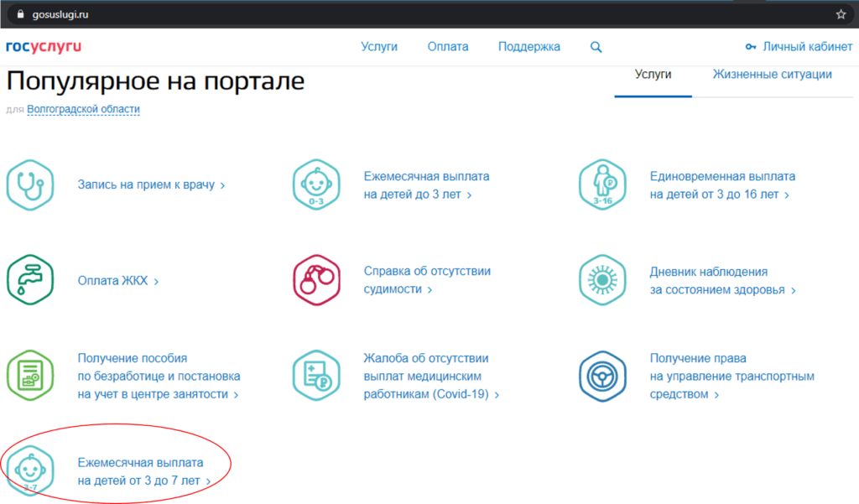Open Справка об отсутствии судимости link
859x504 pixels.
(427, 280)
